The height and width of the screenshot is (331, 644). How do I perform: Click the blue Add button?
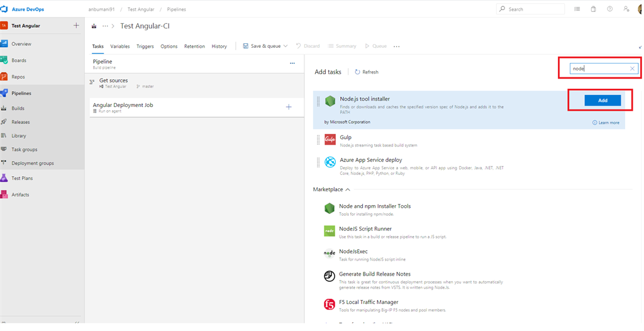[x=602, y=100]
